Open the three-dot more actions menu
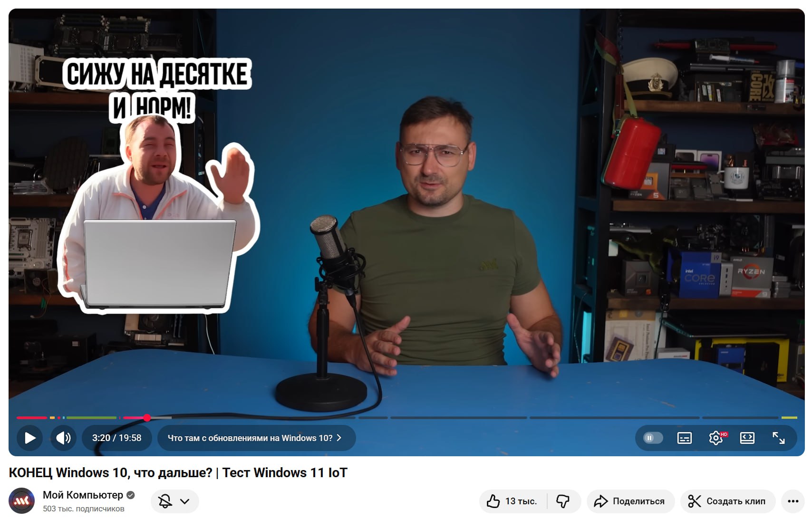812x519 pixels. pyautogui.click(x=793, y=501)
